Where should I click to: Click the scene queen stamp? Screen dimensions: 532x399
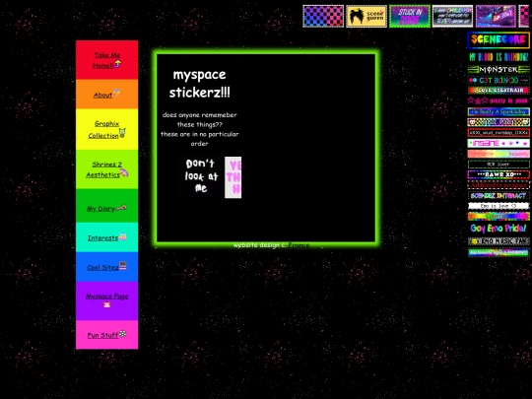(x=366, y=16)
